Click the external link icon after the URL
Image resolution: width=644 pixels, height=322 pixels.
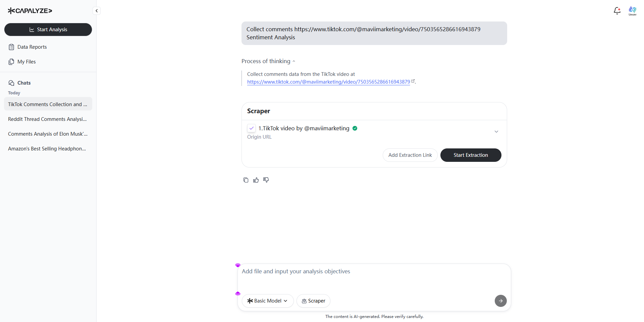(x=413, y=81)
